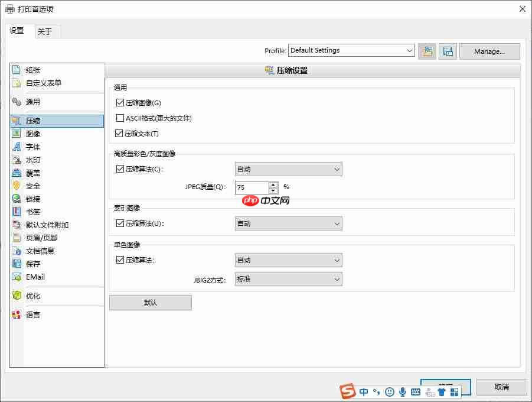
Task: Select the 纸张 (Paper) sidebar icon
Action: pos(17,70)
